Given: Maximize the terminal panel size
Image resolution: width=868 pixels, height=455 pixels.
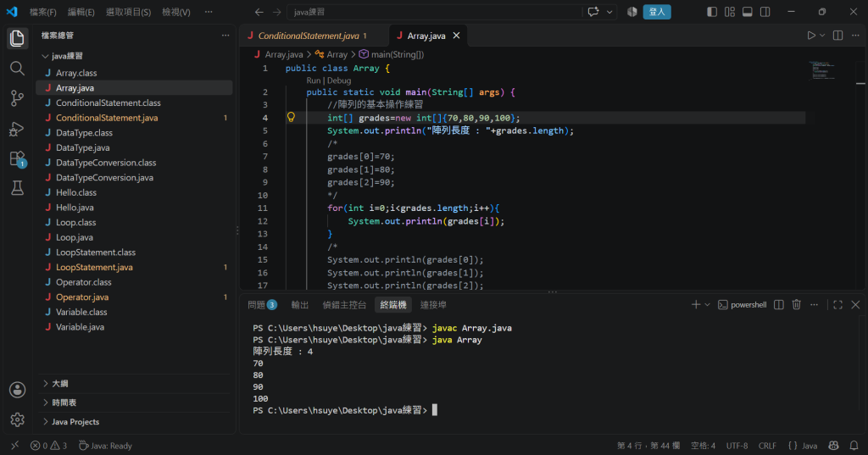Looking at the screenshot, I should [x=838, y=304].
